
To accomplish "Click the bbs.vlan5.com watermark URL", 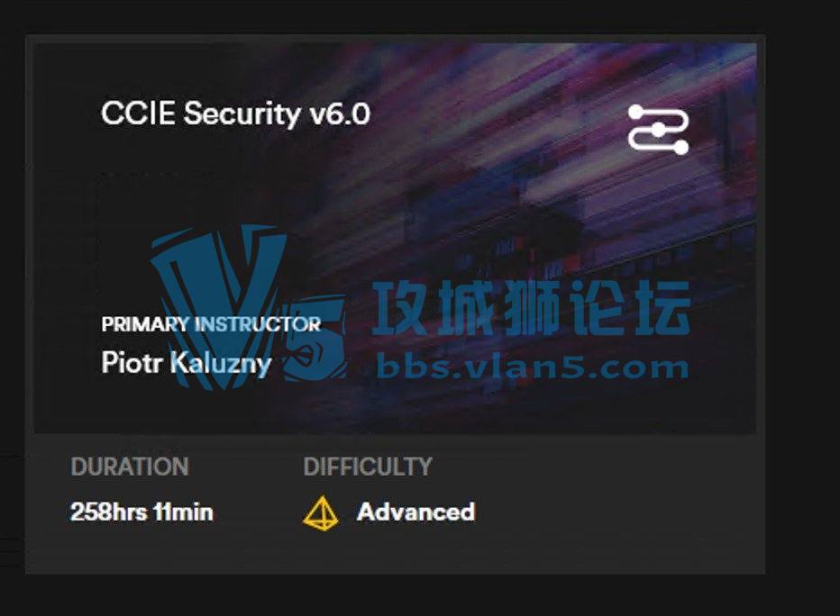I will [533, 367].
